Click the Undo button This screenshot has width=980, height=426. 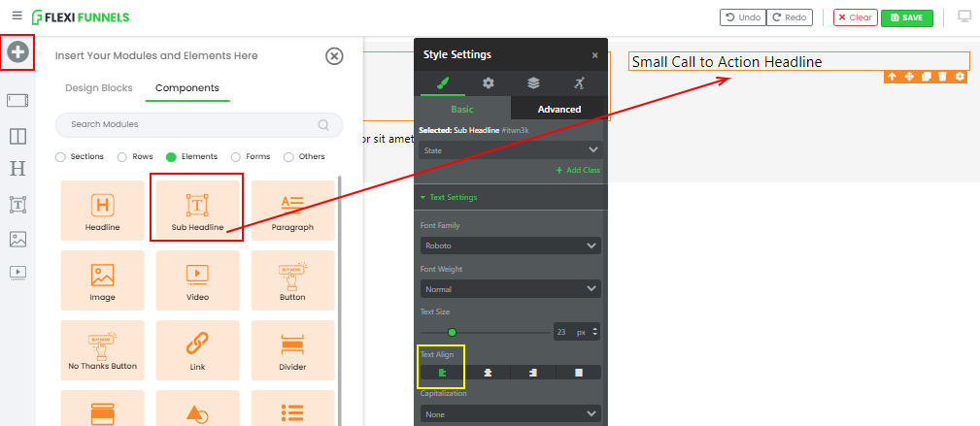pos(742,17)
